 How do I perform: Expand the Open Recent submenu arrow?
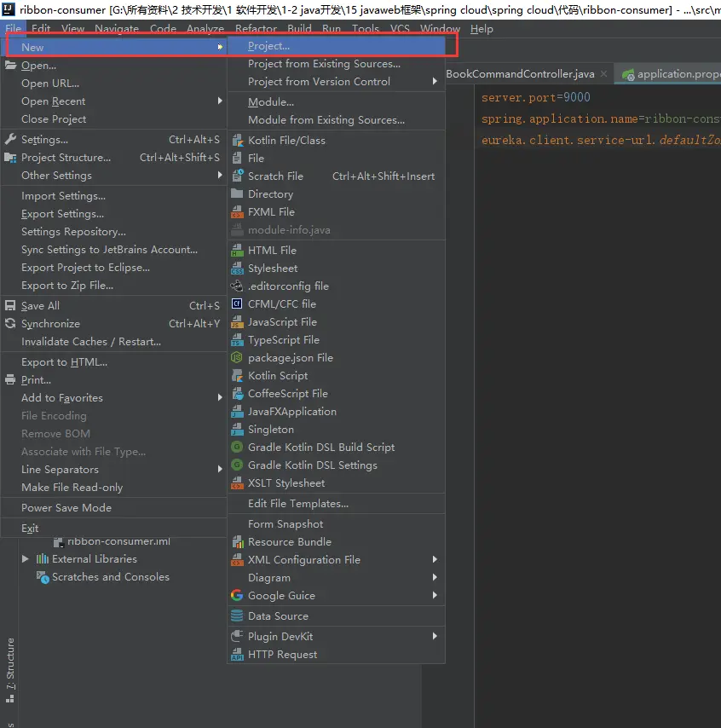pos(220,101)
